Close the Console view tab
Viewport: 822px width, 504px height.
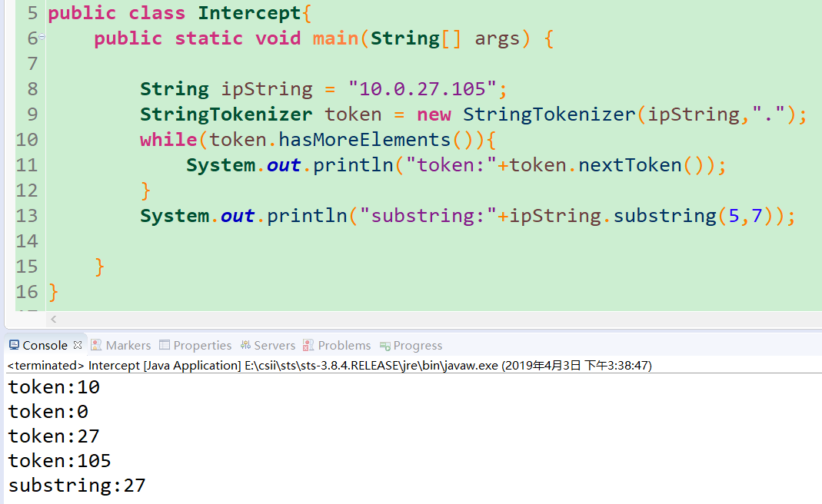tap(78, 345)
